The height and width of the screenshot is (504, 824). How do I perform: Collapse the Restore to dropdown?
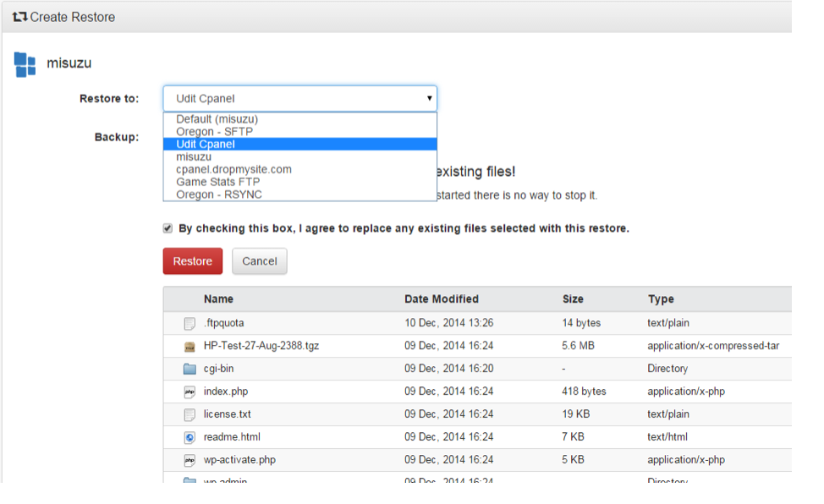coord(299,99)
